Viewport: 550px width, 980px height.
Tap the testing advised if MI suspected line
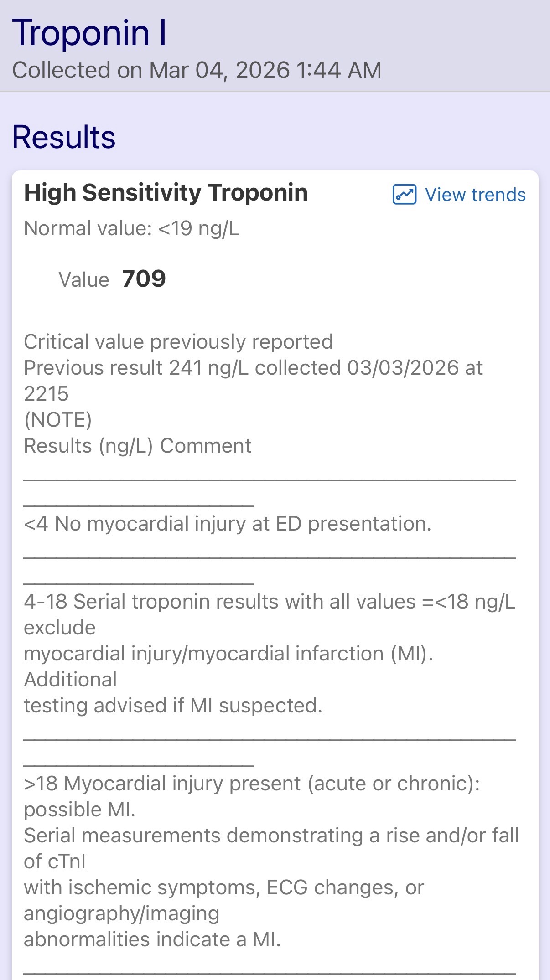point(173,706)
